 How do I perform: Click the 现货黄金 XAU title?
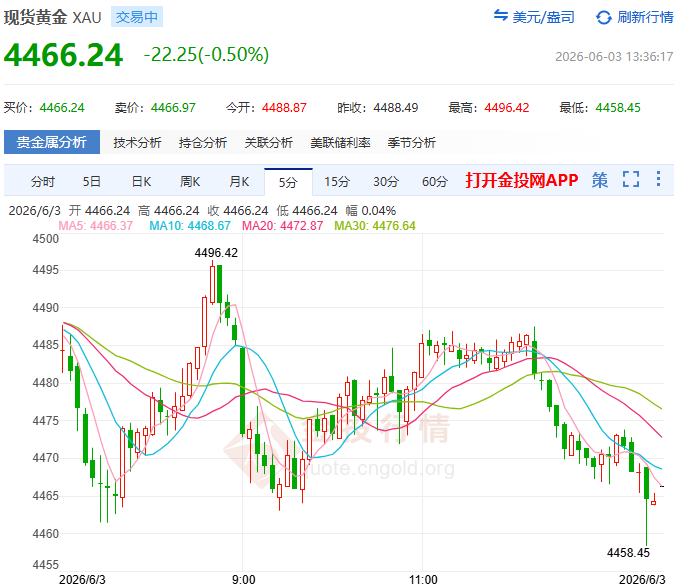[52, 17]
